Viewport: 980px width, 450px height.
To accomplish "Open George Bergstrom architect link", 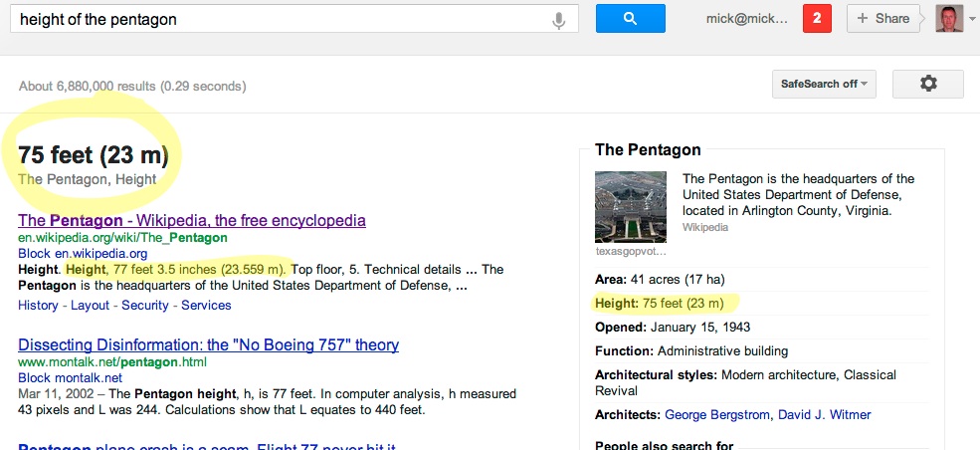I will 715,415.
